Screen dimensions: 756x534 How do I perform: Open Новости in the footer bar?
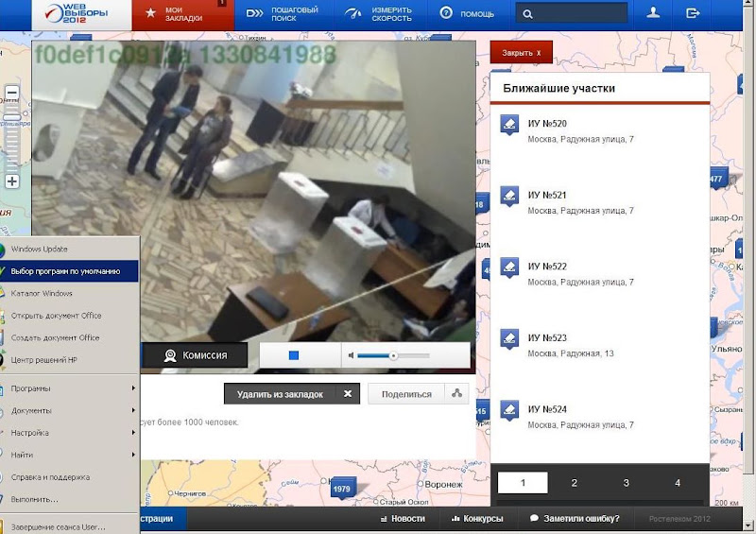pos(403,519)
